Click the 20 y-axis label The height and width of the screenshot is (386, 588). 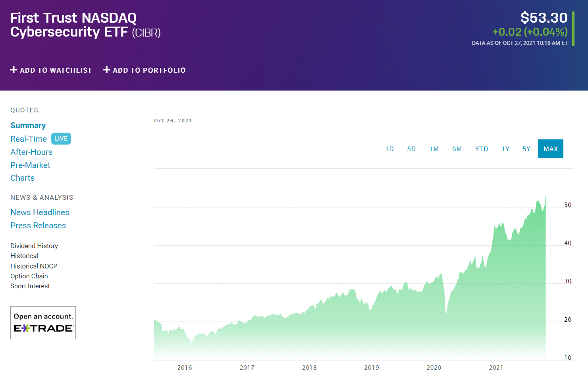tap(568, 320)
